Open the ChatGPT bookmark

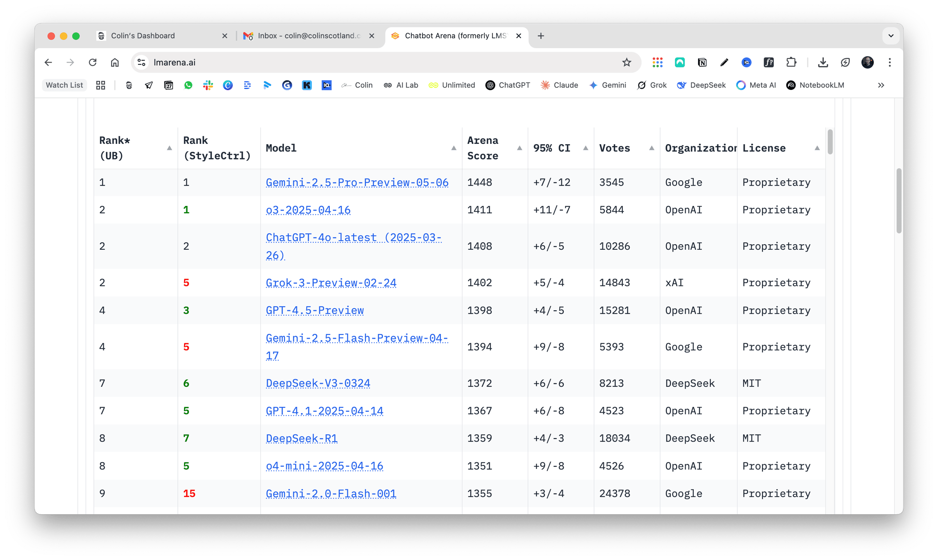508,85
